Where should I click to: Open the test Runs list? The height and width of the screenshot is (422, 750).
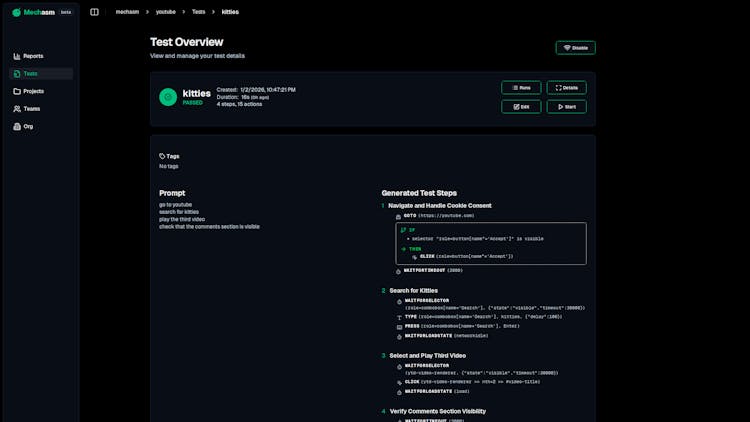coord(521,88)
